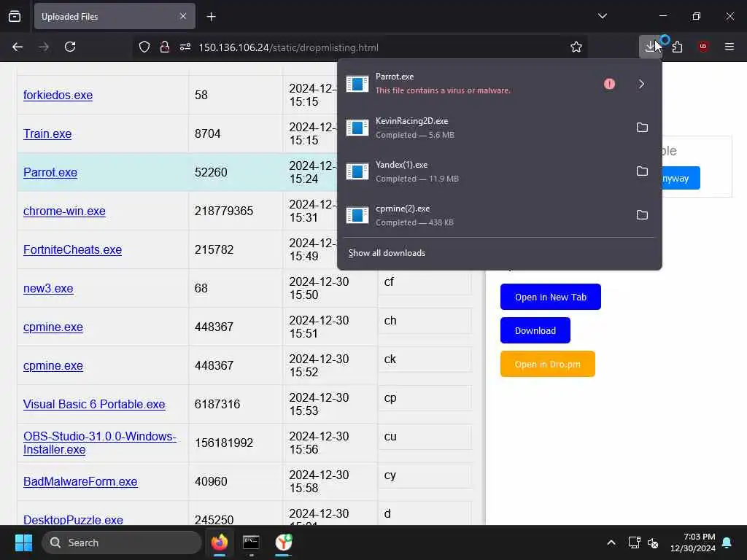
Task: Click the partially hidden blue anyway button
Action: point(681,178)
